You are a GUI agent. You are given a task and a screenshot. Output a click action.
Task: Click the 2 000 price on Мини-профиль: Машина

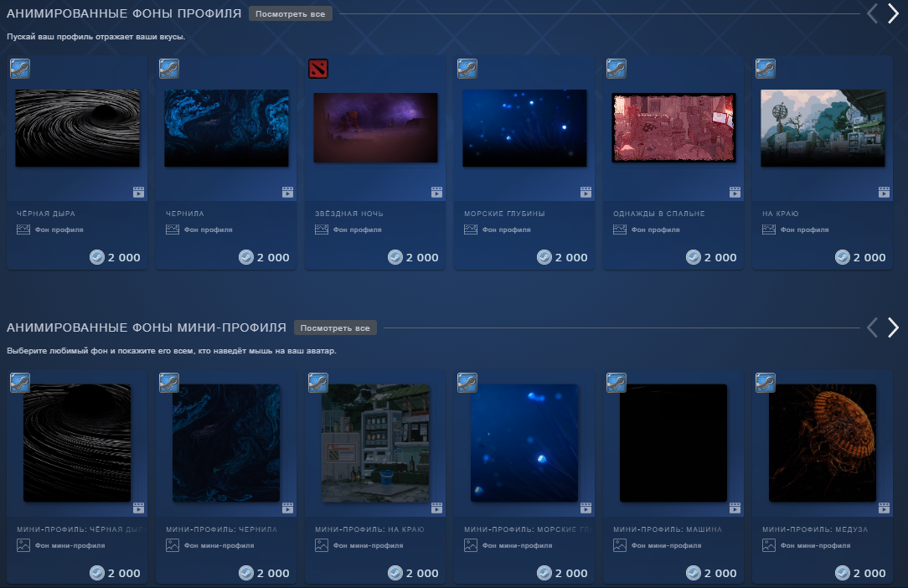(x=720, y=573)
